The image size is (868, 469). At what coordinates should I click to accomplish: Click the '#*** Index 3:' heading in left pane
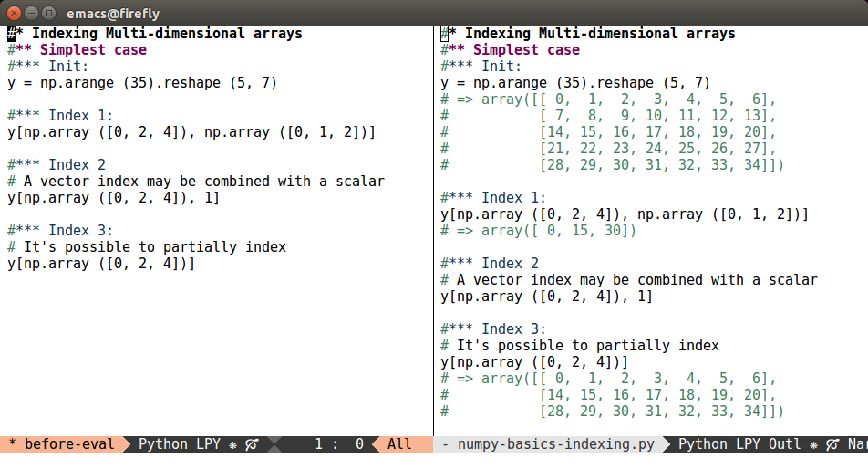[60, 231]
